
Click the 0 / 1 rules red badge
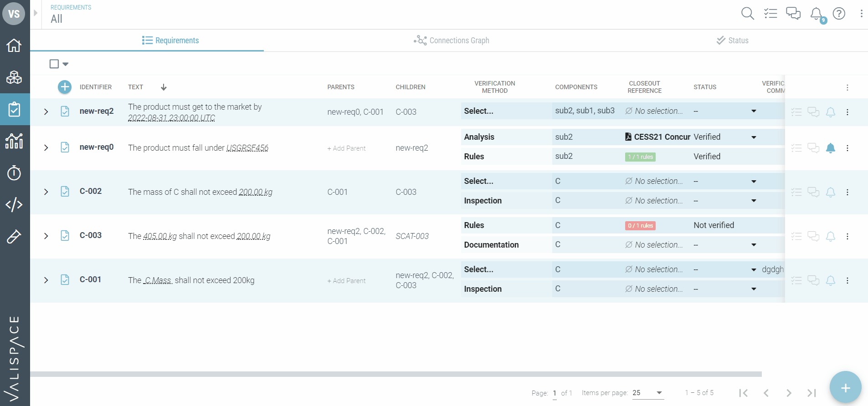coord(640,226)
